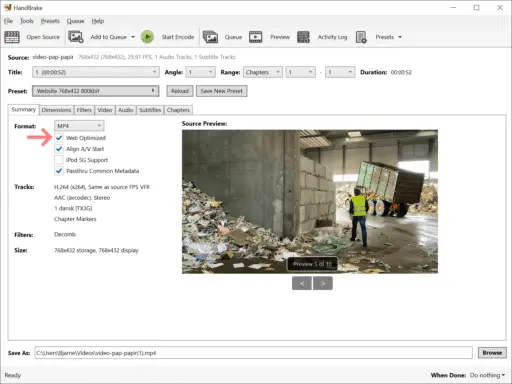
Task: Click the Preview film frame icon
Action: click(256, 37)
